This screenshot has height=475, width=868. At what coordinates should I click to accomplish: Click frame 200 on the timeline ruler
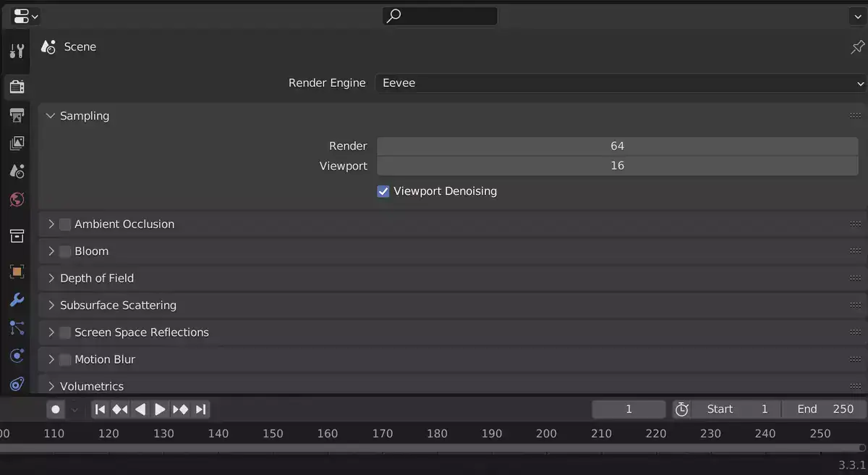click(x=546, y=434)
